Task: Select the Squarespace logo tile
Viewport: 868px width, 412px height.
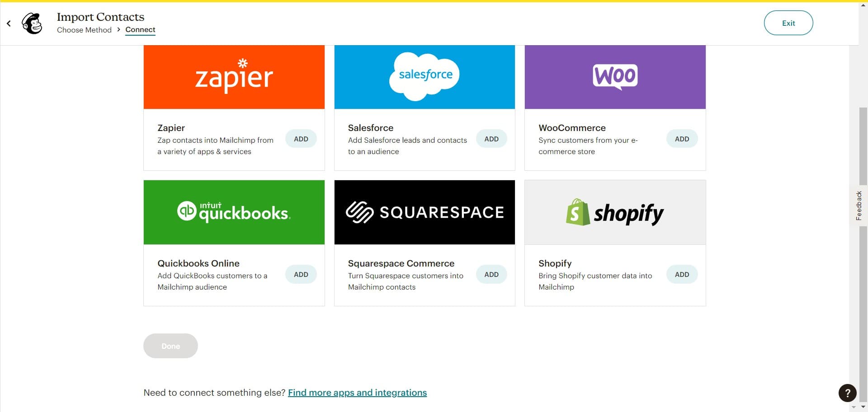Action: point(424,212)
